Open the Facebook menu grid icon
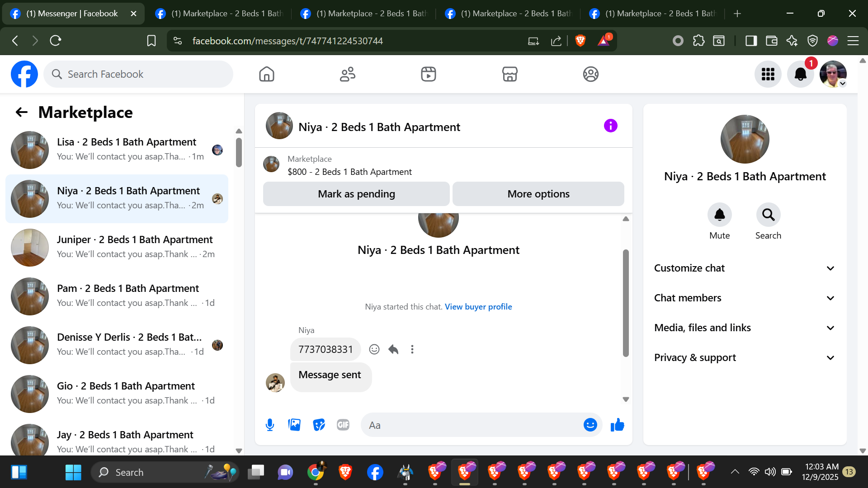Viewport: 868px width, 488px height. coord(768,74)
